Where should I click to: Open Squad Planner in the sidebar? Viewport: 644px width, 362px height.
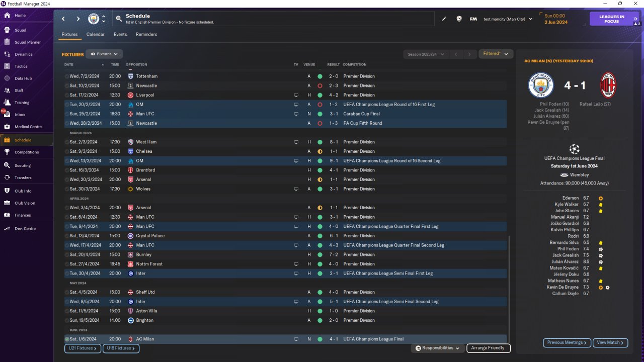[x=27, y=42]
